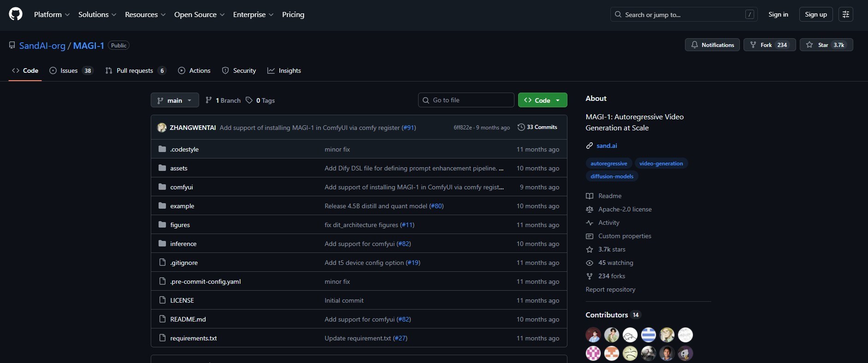Viewport: 868px width, 363px height.
Task: Click the requirements.txt file icon
Action: [162, 338]
